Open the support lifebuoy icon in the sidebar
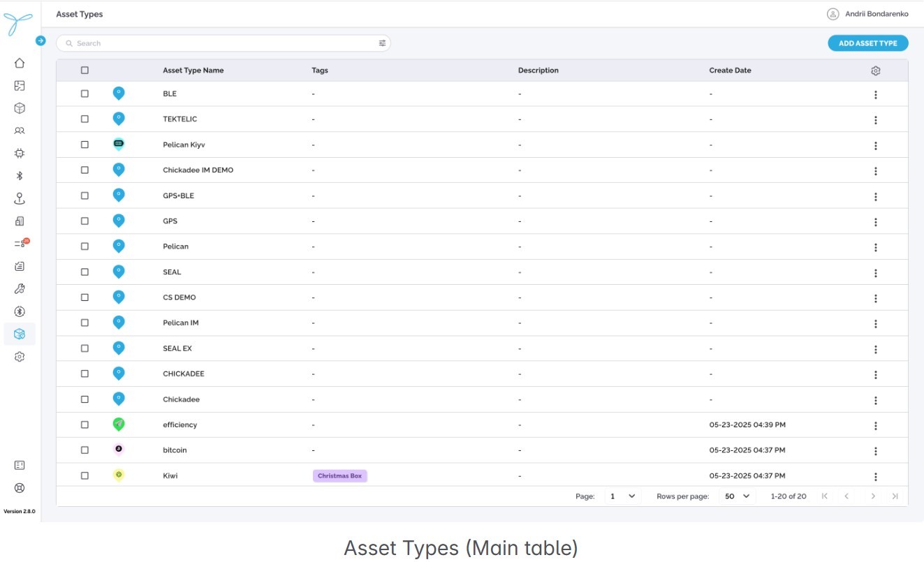This screenshot has height=562, width=924. tap(20, 488)
